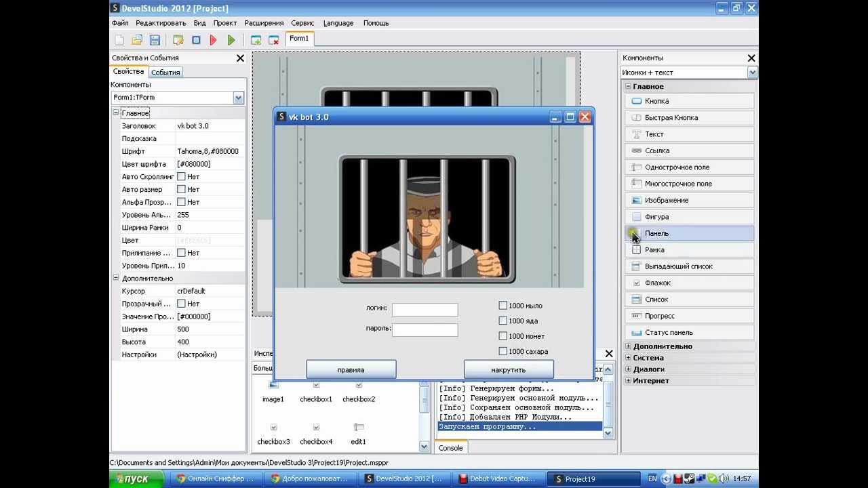Select the Кнопка component
This screenshot has height=488, width=868.
[689, 101]
